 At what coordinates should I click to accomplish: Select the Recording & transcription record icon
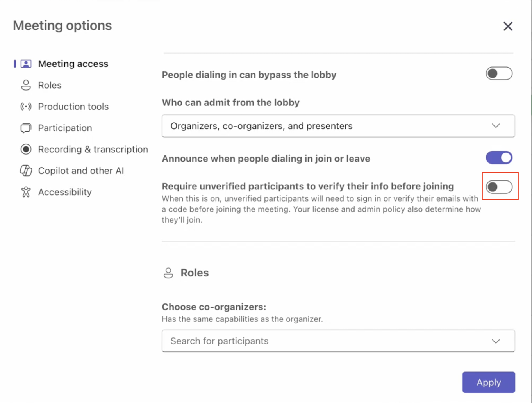pos(25,149)
